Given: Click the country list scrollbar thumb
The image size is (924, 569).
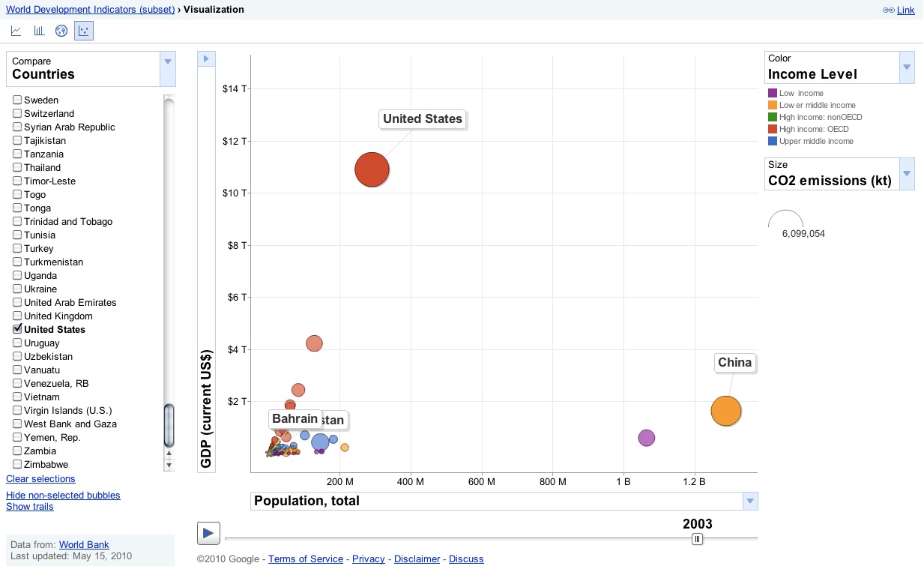Looking at the screenshot, I should coord(169,426).
